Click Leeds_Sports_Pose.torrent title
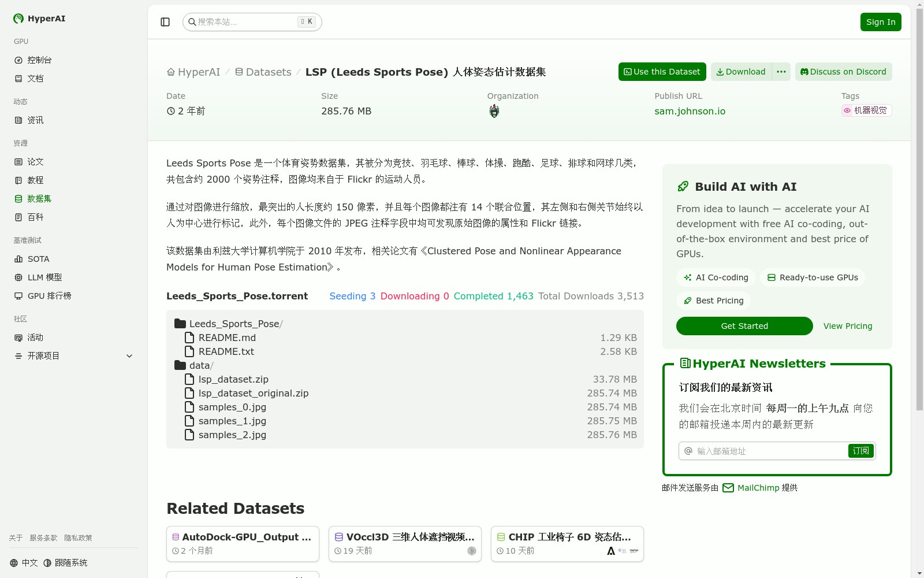This screenshot has height=578, width=924. tap(237, 296)
